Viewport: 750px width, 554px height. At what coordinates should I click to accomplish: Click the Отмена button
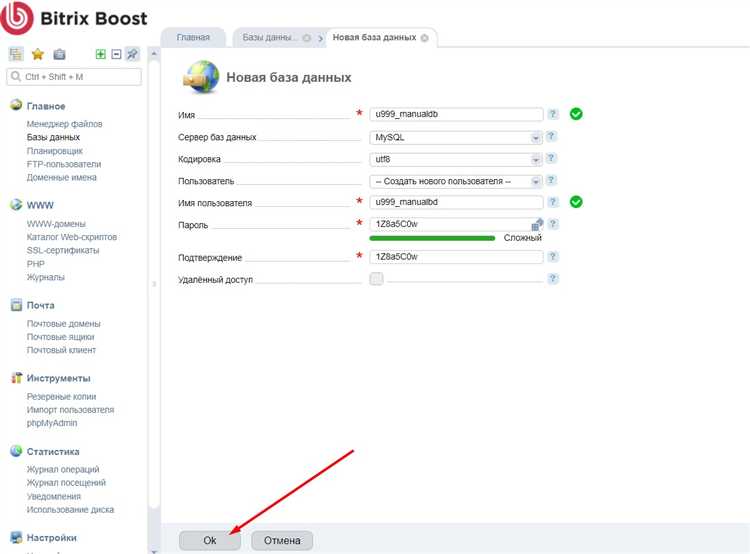click(x=282, y=541)
